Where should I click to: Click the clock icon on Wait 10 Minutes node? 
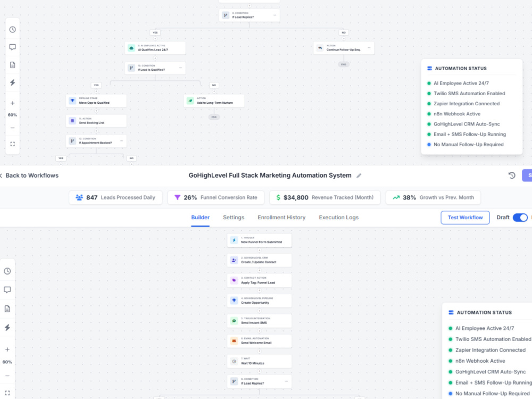pos(234,361)
